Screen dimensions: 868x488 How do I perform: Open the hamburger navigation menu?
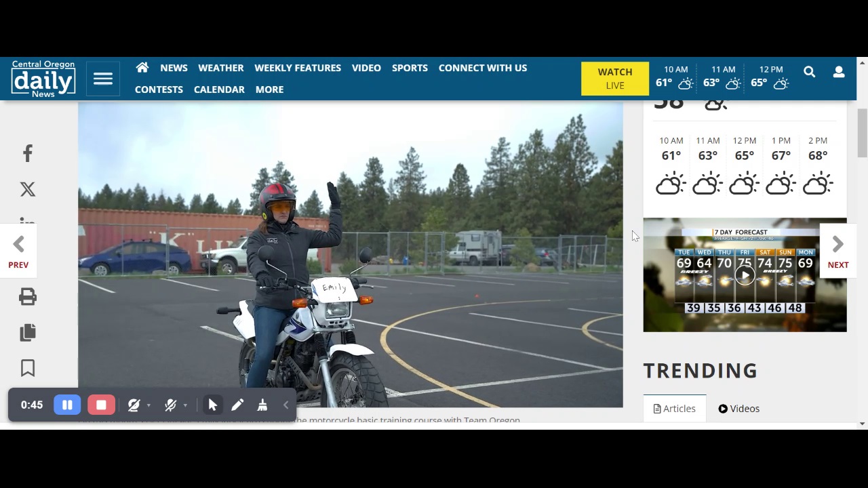coord(103,79)
